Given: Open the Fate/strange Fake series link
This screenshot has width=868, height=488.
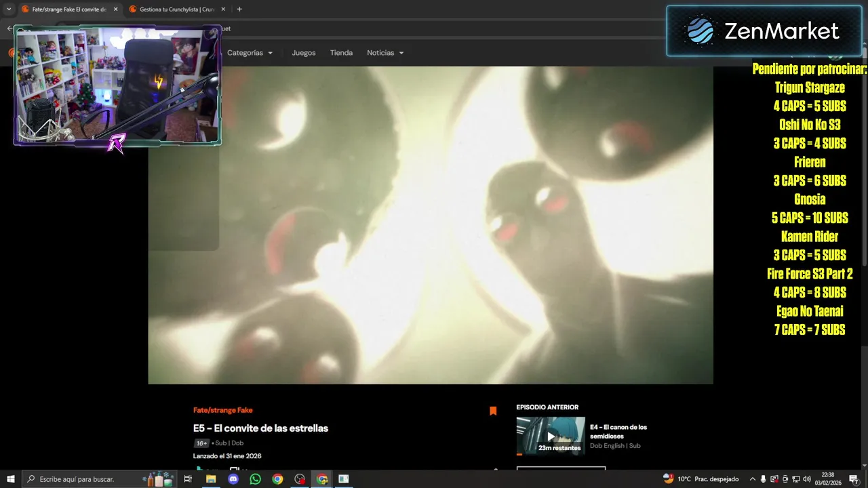Looking at the screenshot, I should click(x=222, y=410).
